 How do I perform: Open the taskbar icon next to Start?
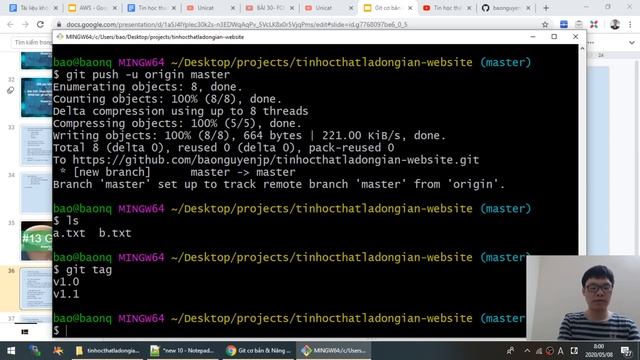pyautogui.click(x=35, y=351)
